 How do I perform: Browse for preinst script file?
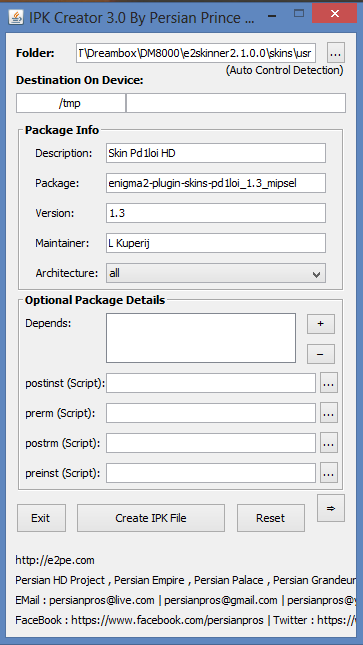point(328,473)
